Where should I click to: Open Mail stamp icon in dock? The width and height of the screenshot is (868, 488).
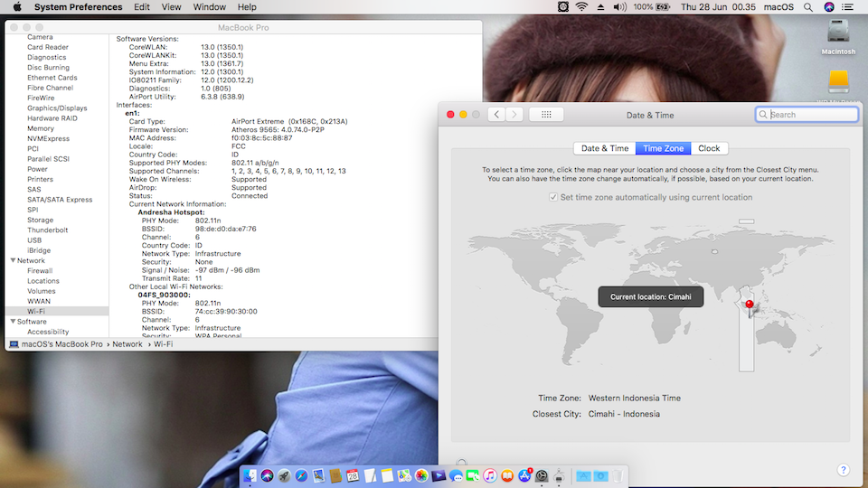(x=318, y=476)
